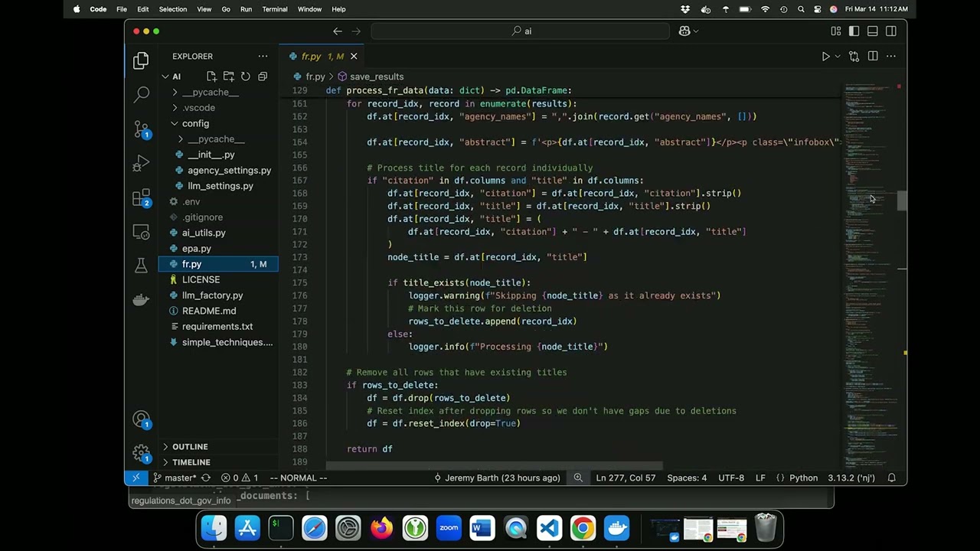Click the editor vertical scrollbar thumb

click(x=903, y=201)
